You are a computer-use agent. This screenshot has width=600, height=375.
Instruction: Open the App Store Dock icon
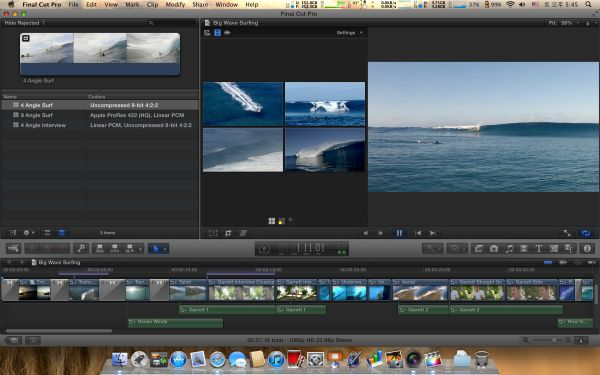pyautogui.click(x=178, y=360)
